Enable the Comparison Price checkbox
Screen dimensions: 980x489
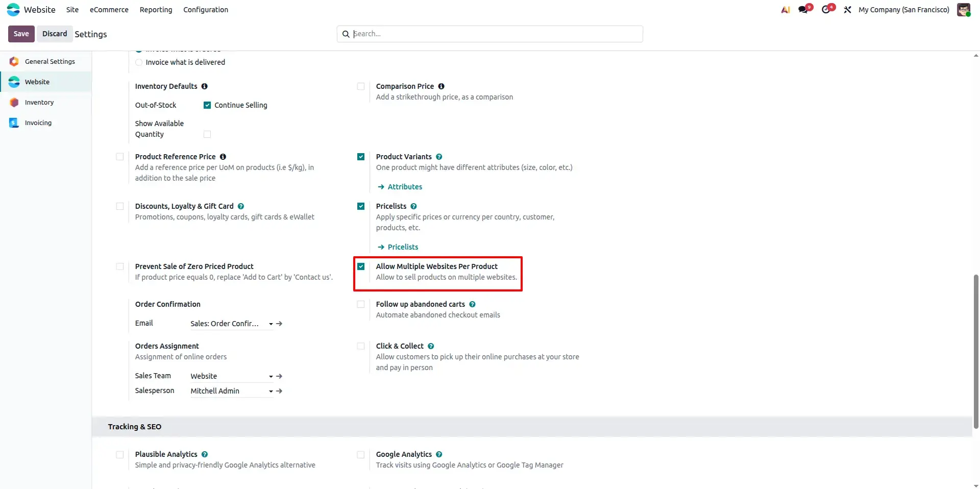pos(361,86)
